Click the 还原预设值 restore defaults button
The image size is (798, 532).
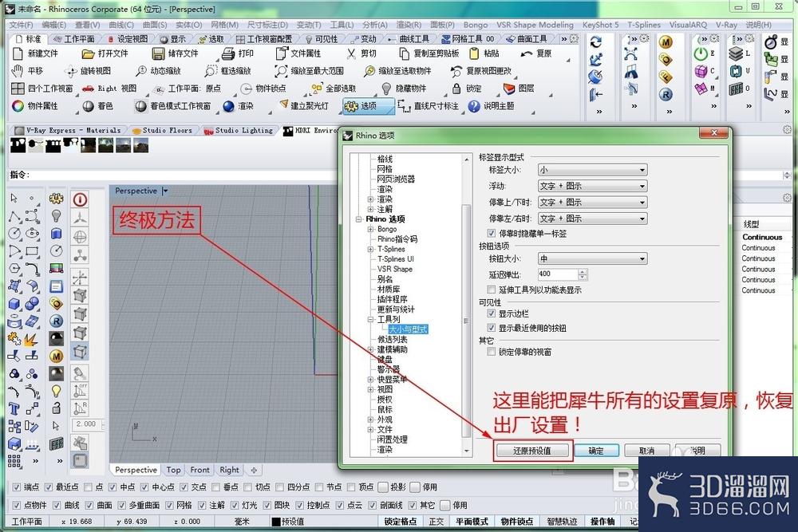[532, 451]
